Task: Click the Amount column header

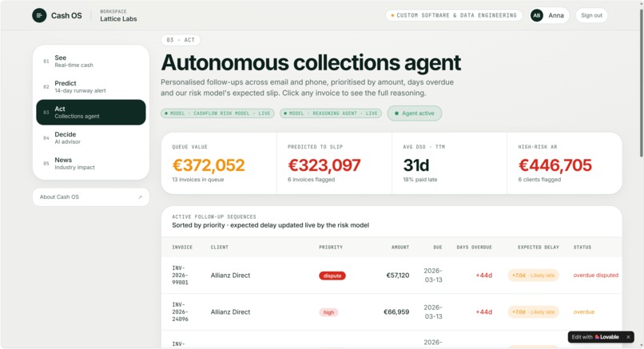Action: coord(400,247)
